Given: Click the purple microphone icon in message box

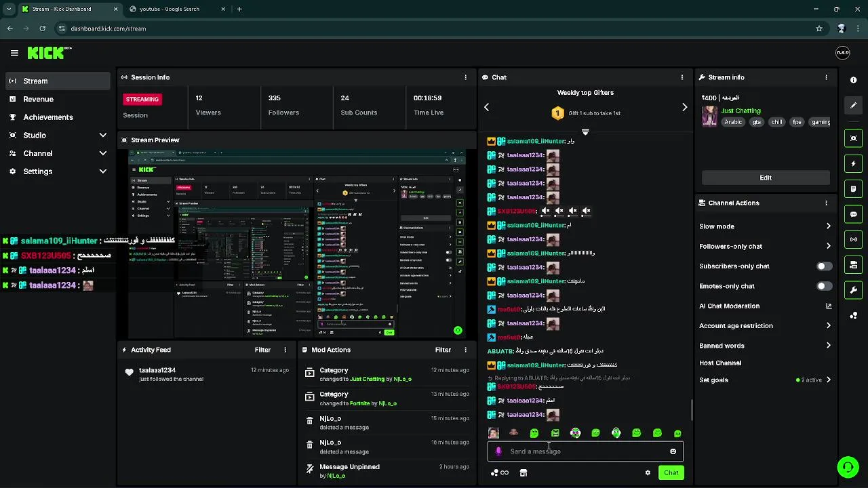Looking at the screenshot, I should point(498,451).
